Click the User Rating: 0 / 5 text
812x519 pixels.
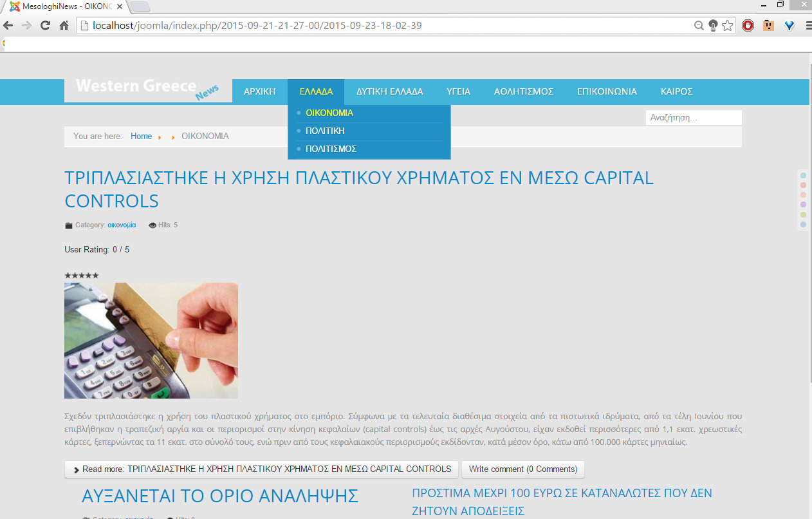coord(97,250)
